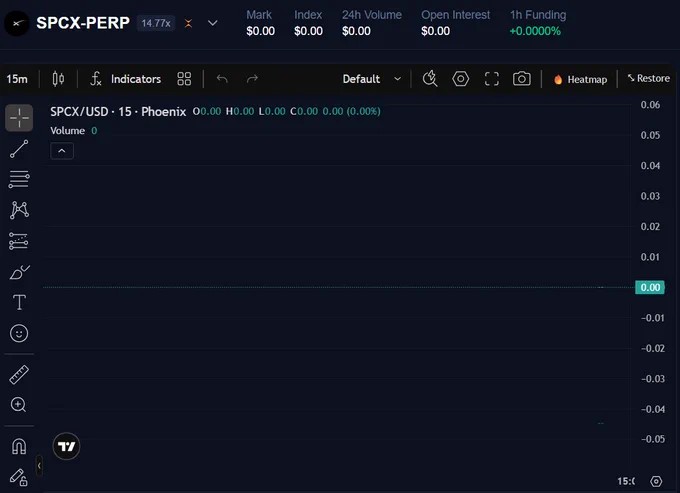Open the SPCX-PERP market selector chevron
The image size is (680, 493).
[x=212, y=23]
